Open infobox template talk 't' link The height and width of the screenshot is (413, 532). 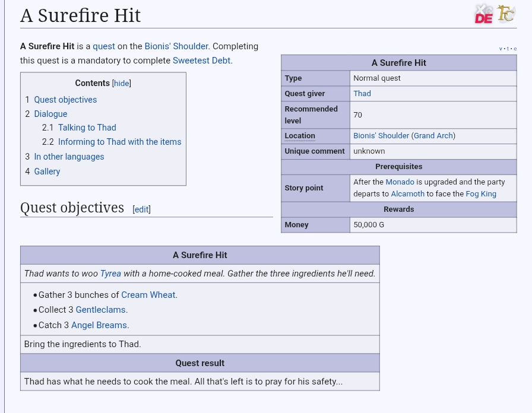tap(508, 49)
